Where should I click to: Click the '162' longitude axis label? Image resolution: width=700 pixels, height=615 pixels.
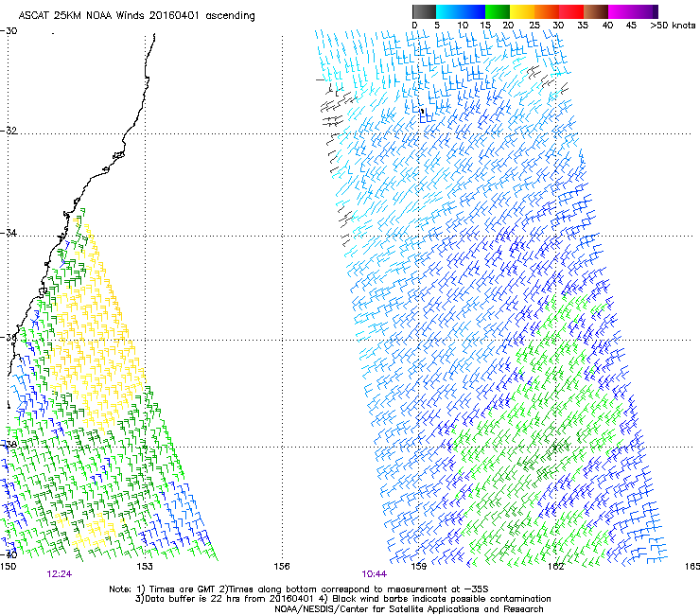[555, 567]
